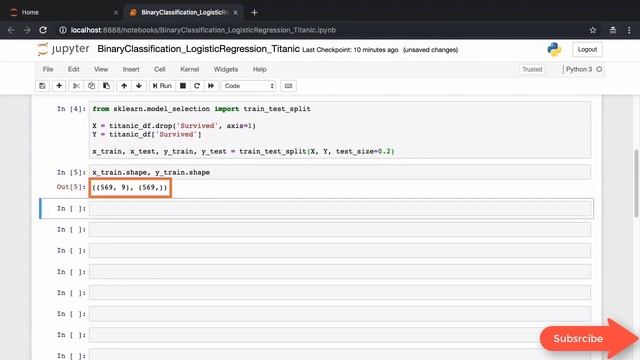640x360 pixels.
Task: Click the Trusted notebook indicator
Action: [x=532, y=69]
